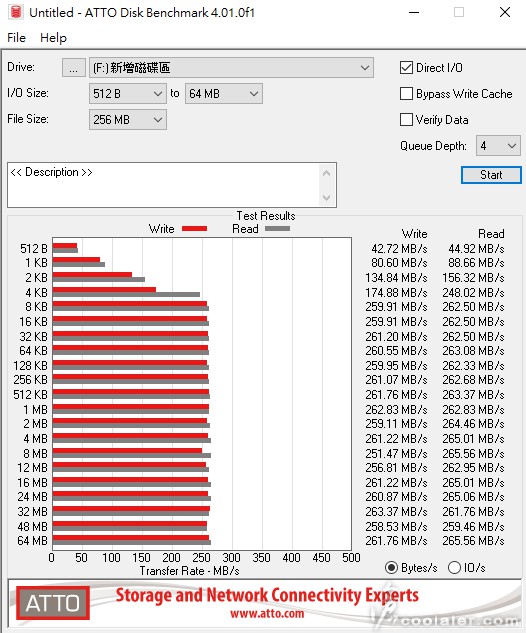Open the 512 B minimum I/O size dropdown
This screenshot has height=633, width=526.
click(128, 94)
